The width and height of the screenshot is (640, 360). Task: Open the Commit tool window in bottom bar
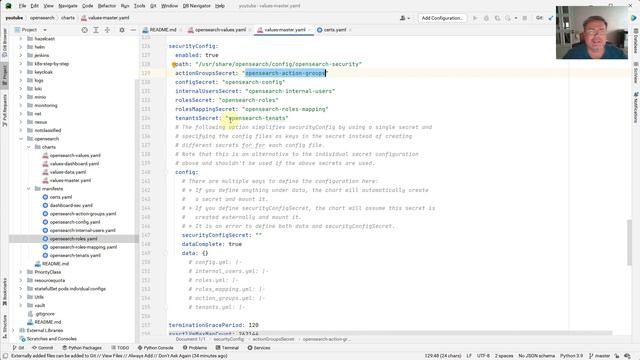pos(42,348)
